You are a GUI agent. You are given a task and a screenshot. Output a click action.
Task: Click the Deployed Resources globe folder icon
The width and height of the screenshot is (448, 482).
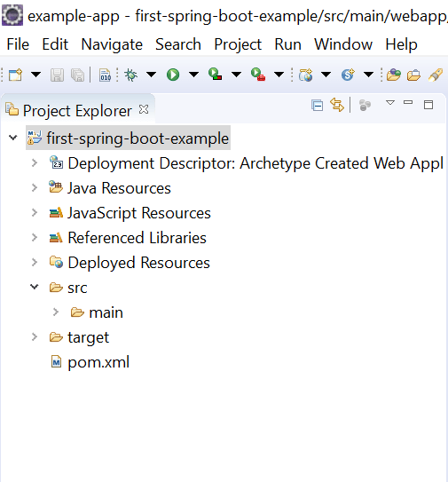tap(56, 262)
